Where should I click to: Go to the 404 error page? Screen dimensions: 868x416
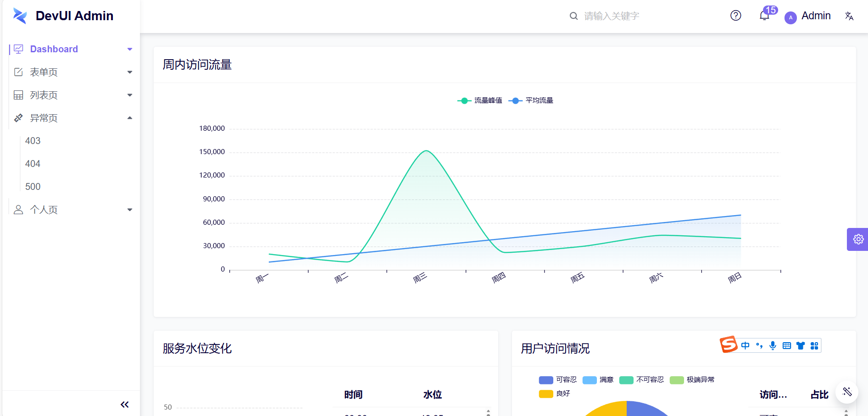pyautogui.click(x=33, y=164)
